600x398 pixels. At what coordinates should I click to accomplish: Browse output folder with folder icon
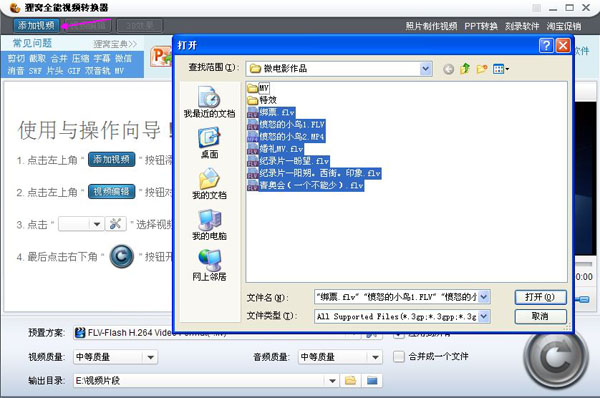(x=351, y=380)
